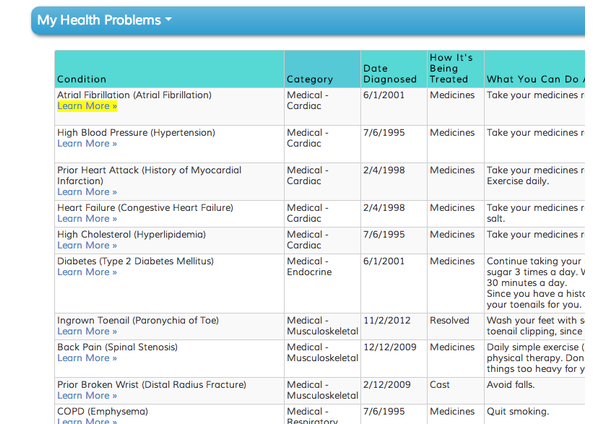Screen dimensions: 615x424
Task: Open Learn More for Prior Broken Wrist
Action: 87,395
